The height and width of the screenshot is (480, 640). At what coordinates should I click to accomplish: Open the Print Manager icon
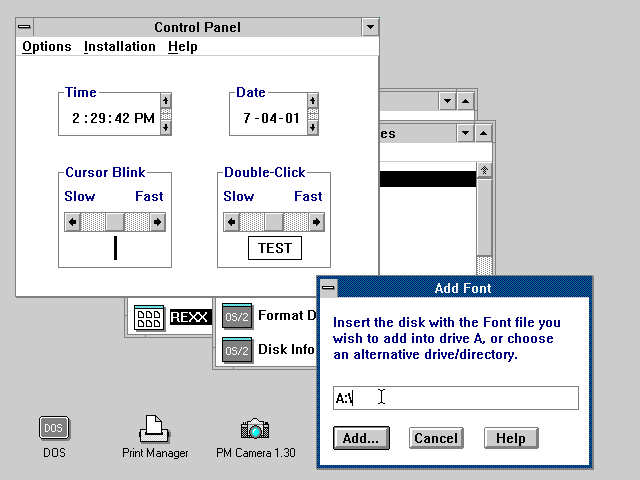tap(155, 429)
